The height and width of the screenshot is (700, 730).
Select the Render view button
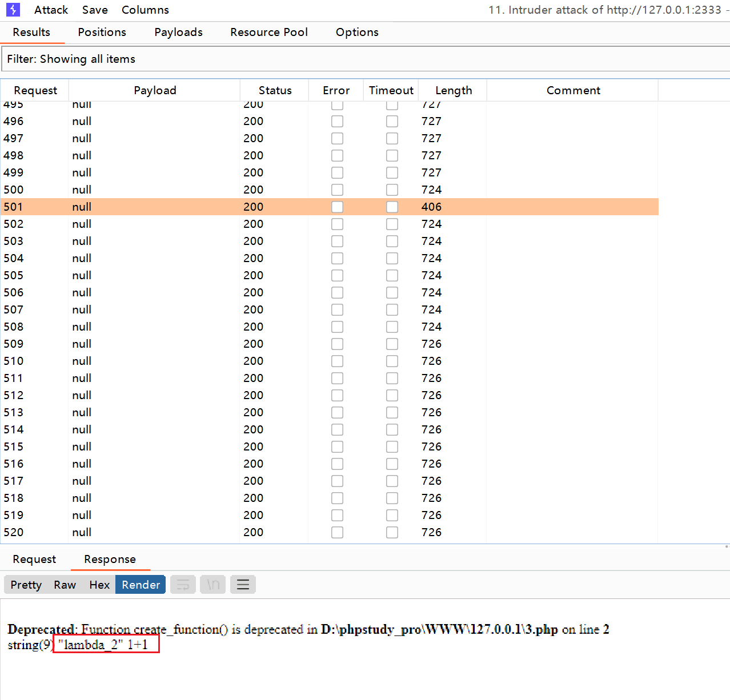pyautogui.click(x=141, y=585)
